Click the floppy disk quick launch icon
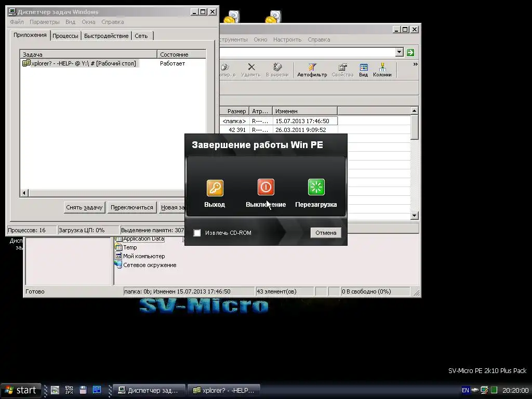The height and width of the screenshot is (399, 532). coord(83,390)
